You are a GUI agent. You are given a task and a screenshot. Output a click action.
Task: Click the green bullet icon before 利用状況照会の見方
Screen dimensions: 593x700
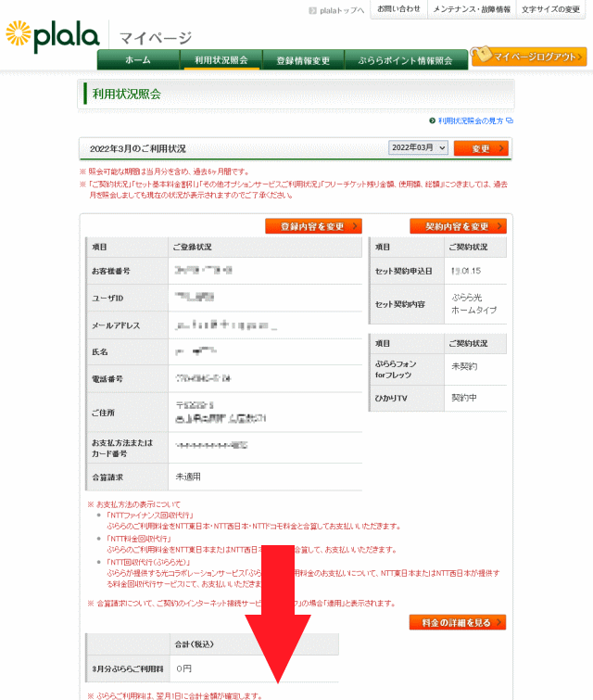pos(432,121)
